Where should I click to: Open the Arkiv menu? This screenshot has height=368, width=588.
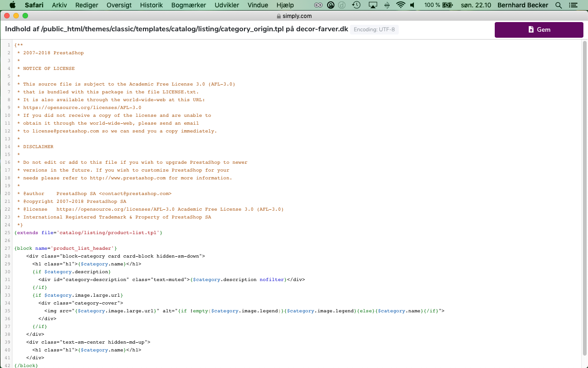pos(59,5)
